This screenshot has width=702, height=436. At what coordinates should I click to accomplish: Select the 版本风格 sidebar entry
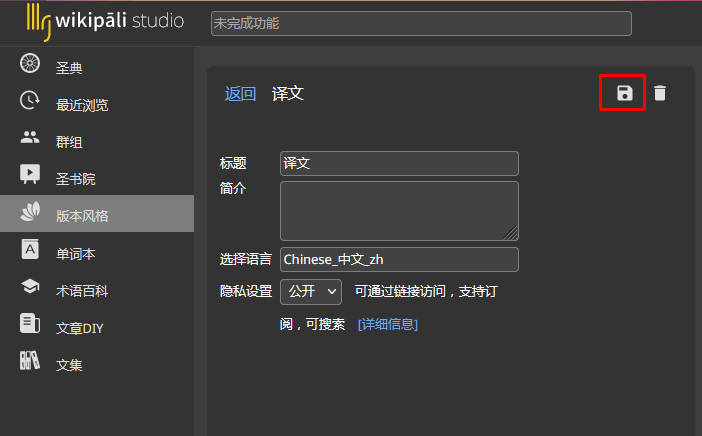coord(97,214)
